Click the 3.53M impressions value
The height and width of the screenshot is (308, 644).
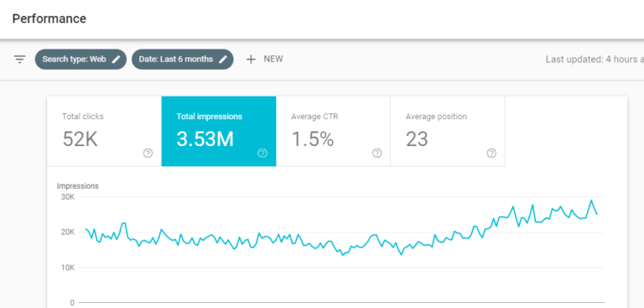205,139
